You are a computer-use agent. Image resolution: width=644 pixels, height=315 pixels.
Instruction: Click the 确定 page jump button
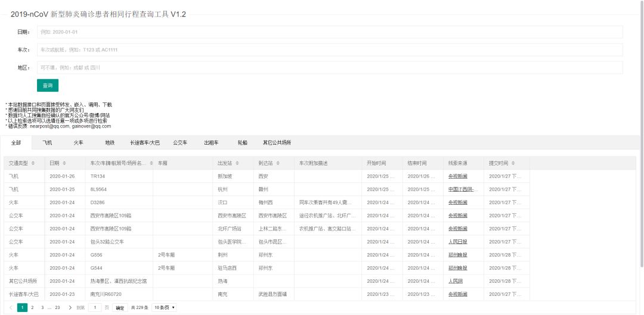tap(120, 308)
